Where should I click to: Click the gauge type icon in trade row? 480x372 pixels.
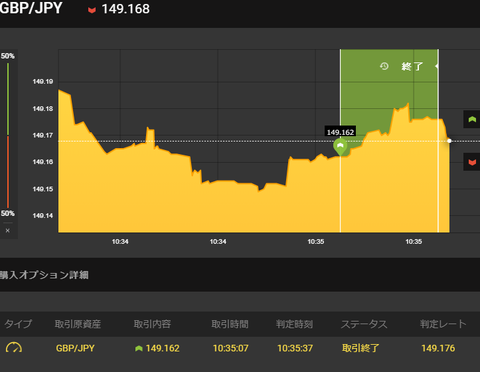(x=14, y=348)
